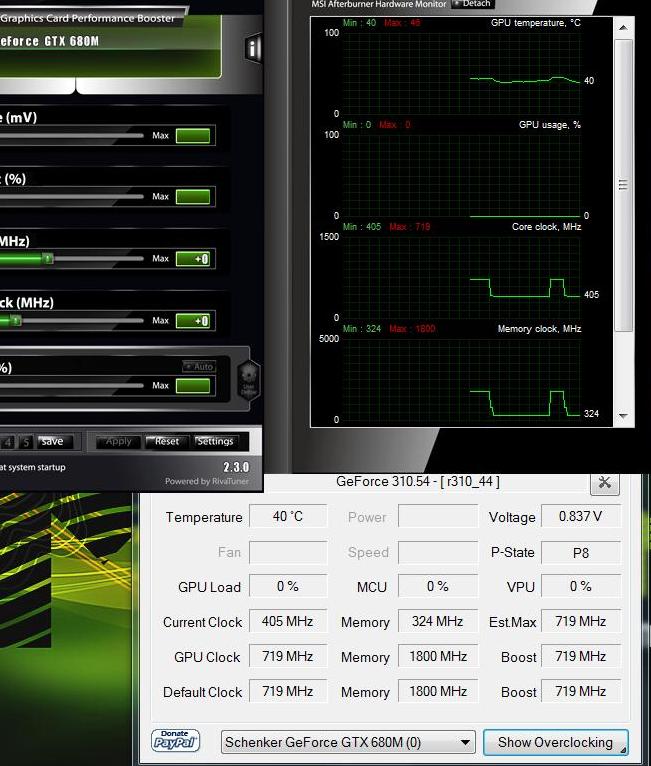The height and width of the screenshot is (766, 651).
Task: Open the Afterburner info 'i' button
Action: (253, 48)
